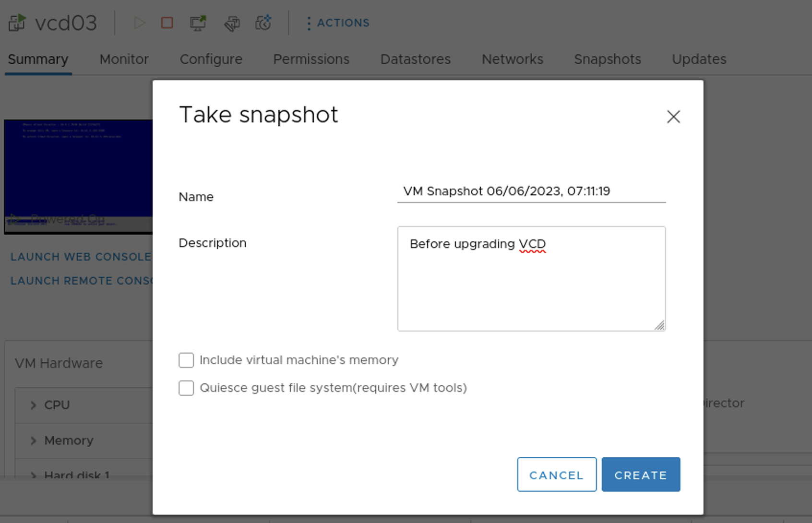Check Quiesce guest file system
This screenshot has width=812, height=523.
coord(186,388)
